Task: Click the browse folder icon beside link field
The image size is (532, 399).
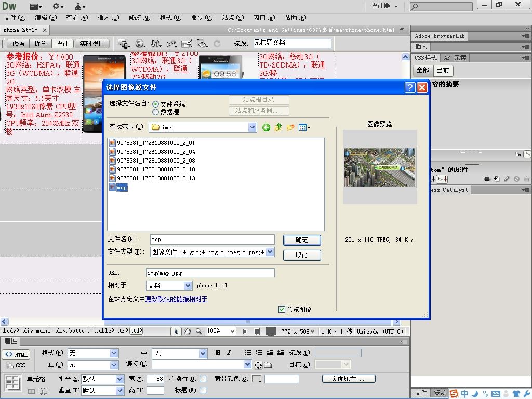Action: [269, 365]
